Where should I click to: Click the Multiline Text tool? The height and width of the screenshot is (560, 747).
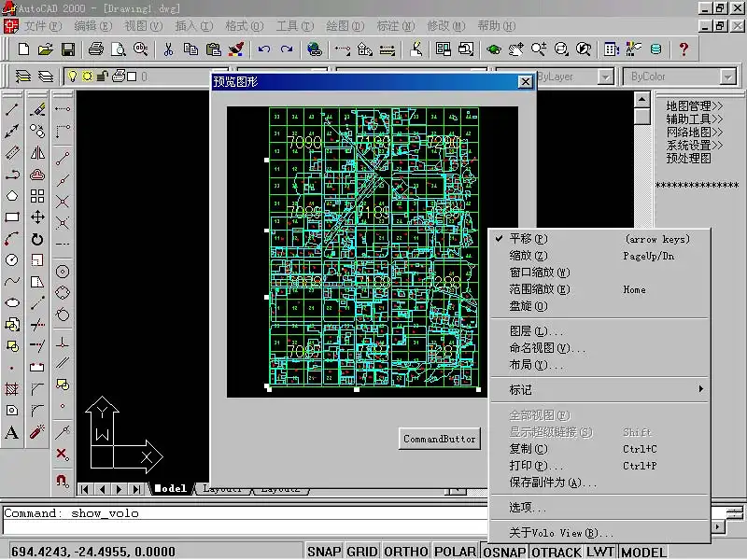(12, 433)
